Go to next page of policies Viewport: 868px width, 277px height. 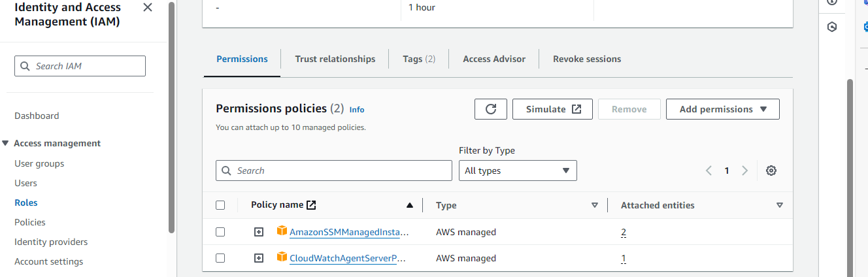click(x=744, y=171)
